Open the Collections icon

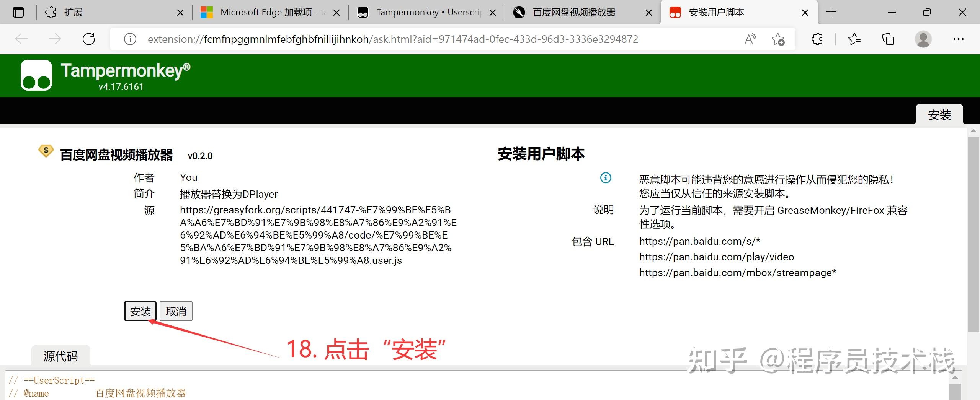click(x=888, y=39)
